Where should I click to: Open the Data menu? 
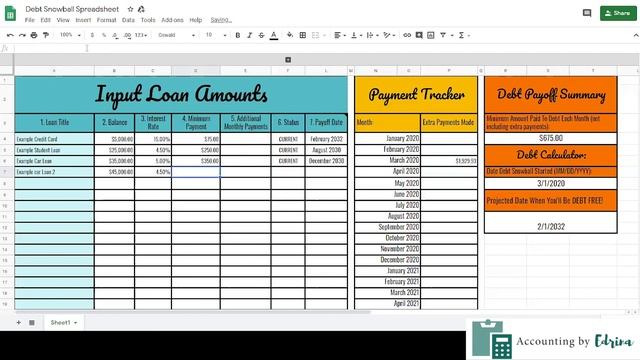point(128,20)
